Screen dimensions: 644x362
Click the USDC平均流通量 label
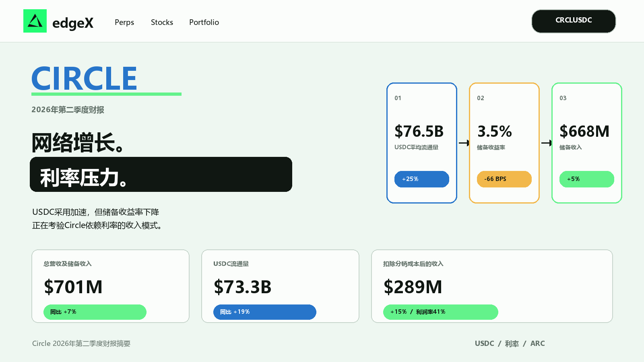[417, 147]
